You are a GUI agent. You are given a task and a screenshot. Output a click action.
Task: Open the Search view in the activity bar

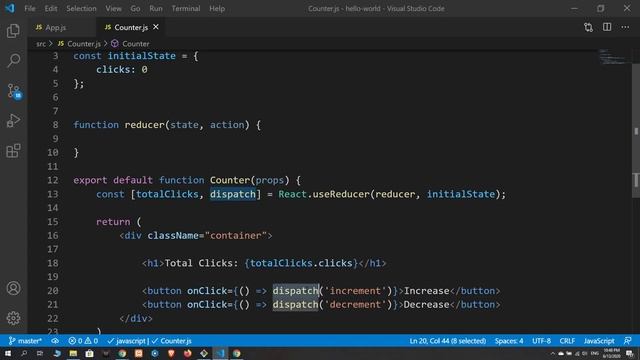click(x=13, y=61)
